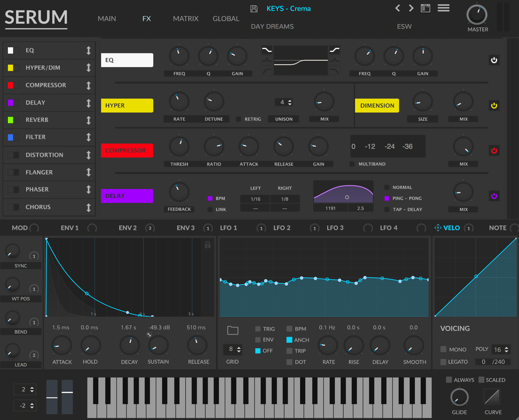Select the EQ low band peak shape icon
This screenshot has width=519, height=420.
pyautogui.click(x=267, y=60)
